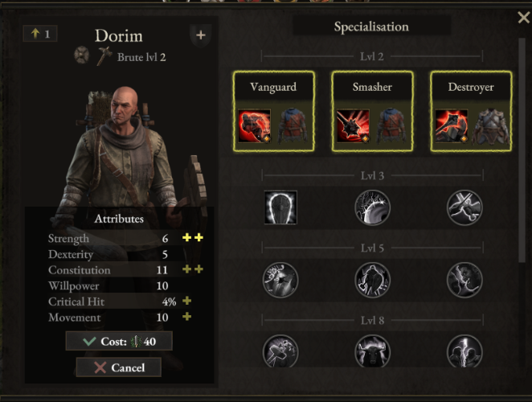Add a point to Critical Hit
Screen dimensions: 532x402
click(x=187, y=301)
